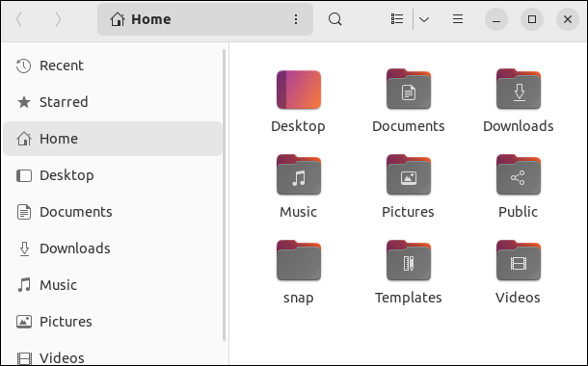Image resolution: width=588 pixels, height=366 pixels.
Task: Select Documents label in sidebar
Action: click(76, 212)
